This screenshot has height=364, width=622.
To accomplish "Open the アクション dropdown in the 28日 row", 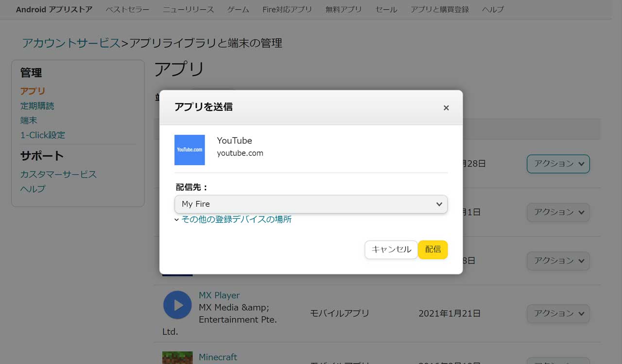I will pyautogui.click(x=558, y=164).
